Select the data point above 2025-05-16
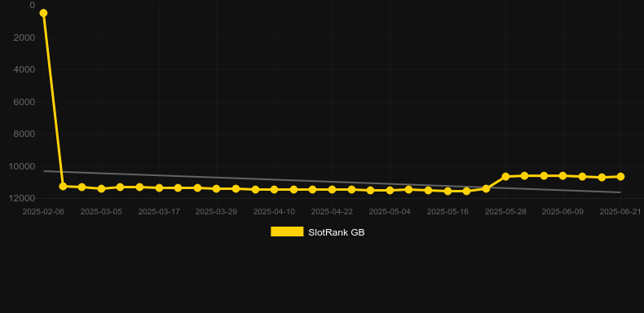 [x=448, y=191]
